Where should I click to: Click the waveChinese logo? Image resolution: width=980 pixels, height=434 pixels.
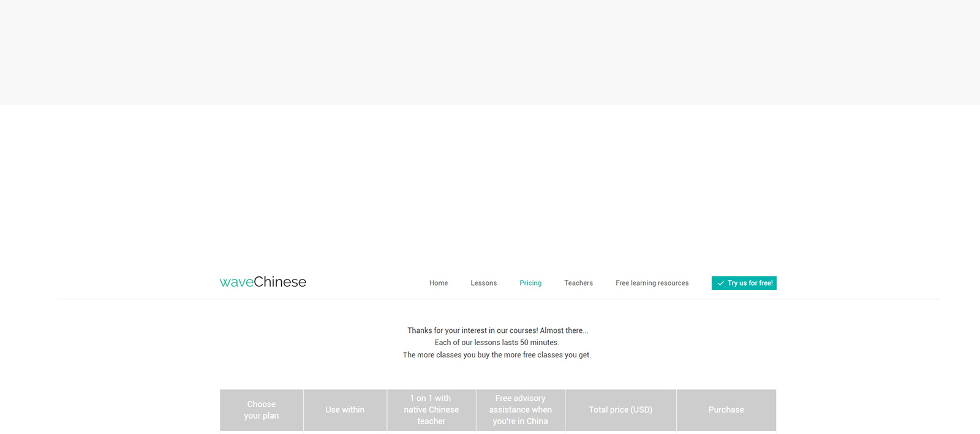coord(263,282)
